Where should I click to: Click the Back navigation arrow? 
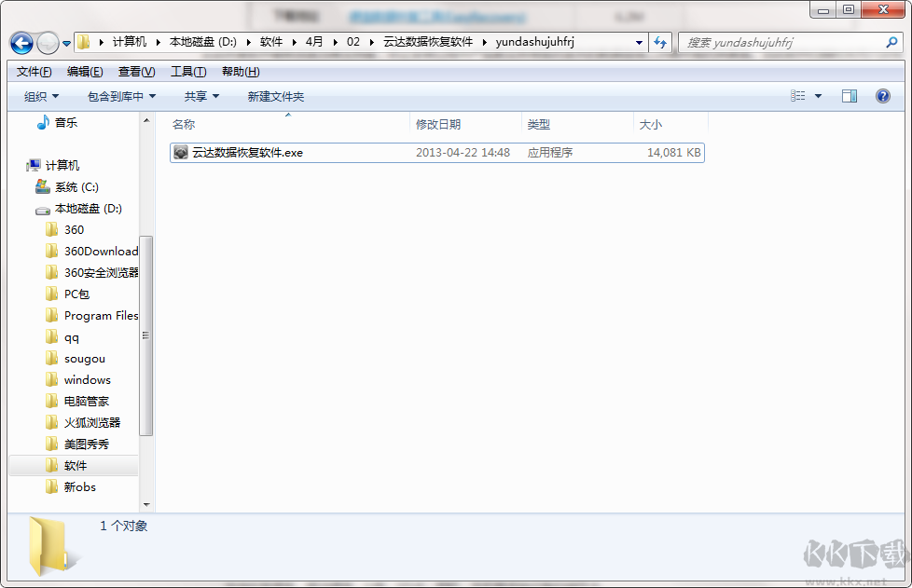[21, 42]
